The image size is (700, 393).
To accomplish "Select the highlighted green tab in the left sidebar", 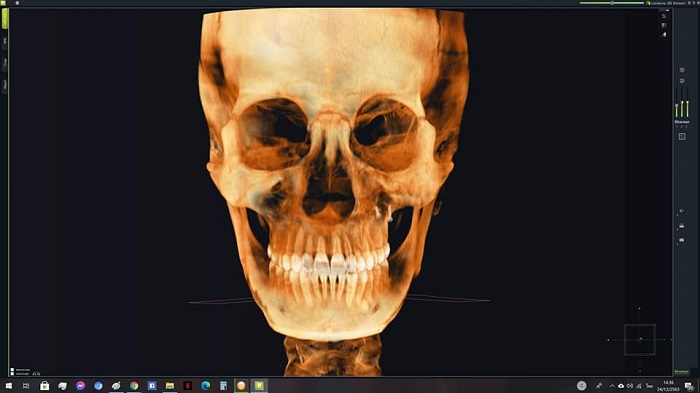I will [5, 19].
